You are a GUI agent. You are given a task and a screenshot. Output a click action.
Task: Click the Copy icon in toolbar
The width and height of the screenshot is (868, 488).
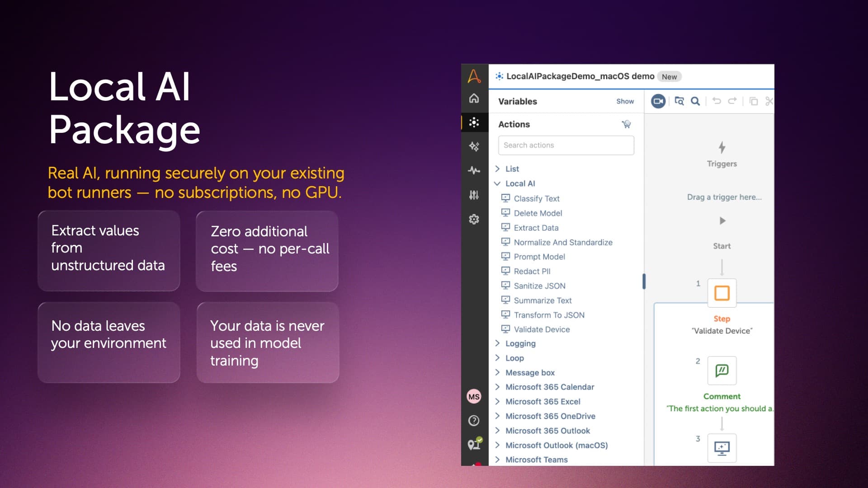[x=754, y=101]
